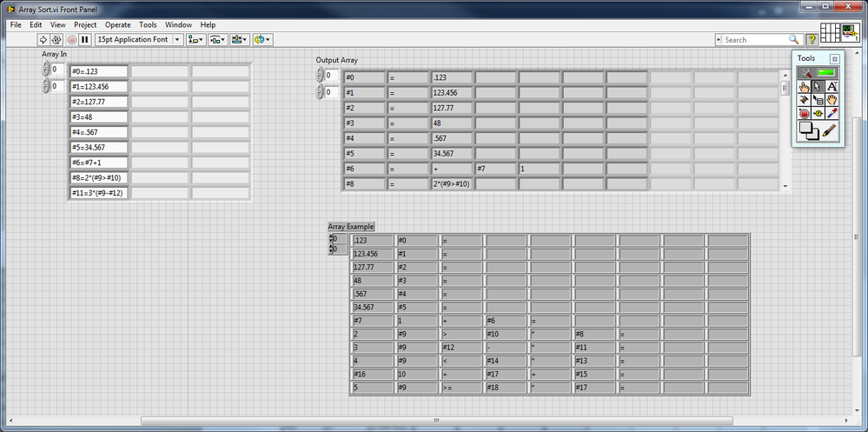Click the Output Array vertical scrollbar thumb

(785, 89)
